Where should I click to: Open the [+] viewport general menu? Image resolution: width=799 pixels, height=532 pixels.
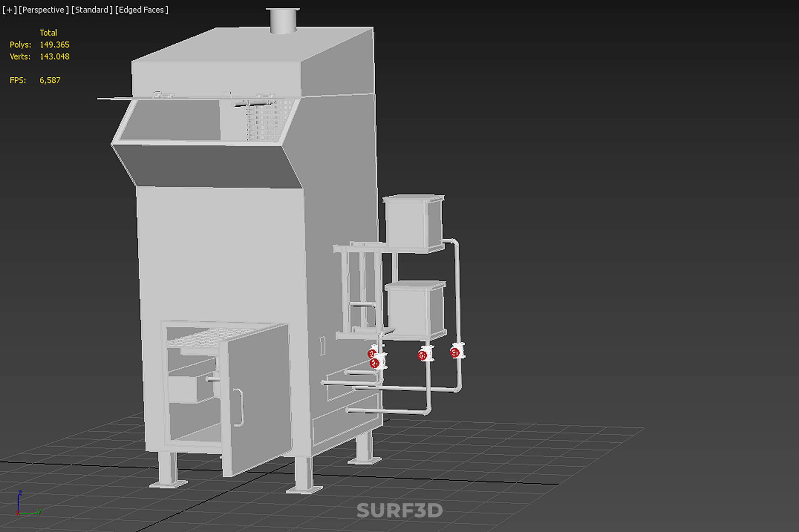click(10, 10)
